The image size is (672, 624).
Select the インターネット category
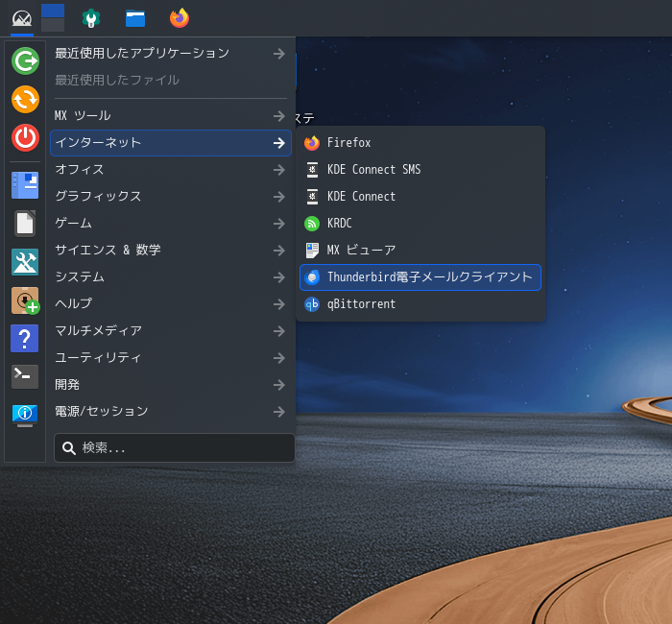pyautogui.click(x=171, y=143)
